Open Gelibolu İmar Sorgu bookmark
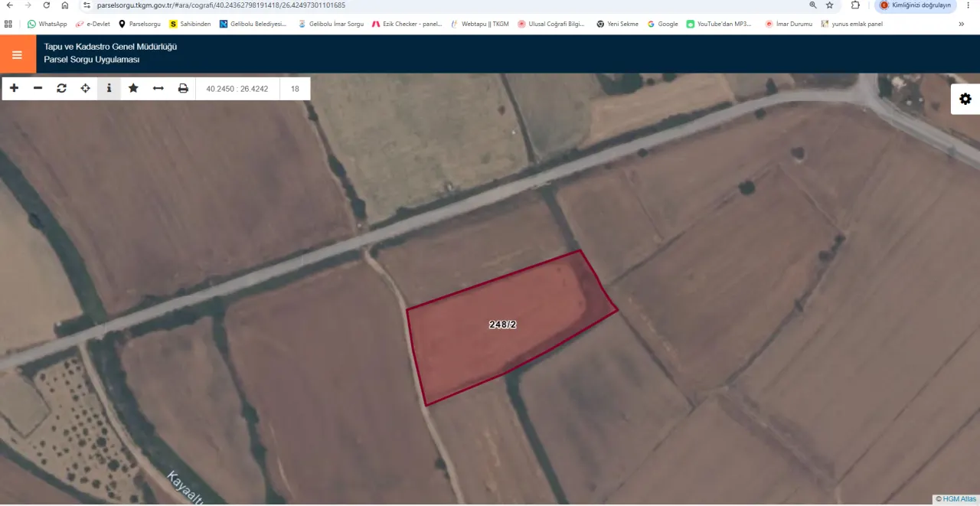980x506 pixels. [331, 24]
